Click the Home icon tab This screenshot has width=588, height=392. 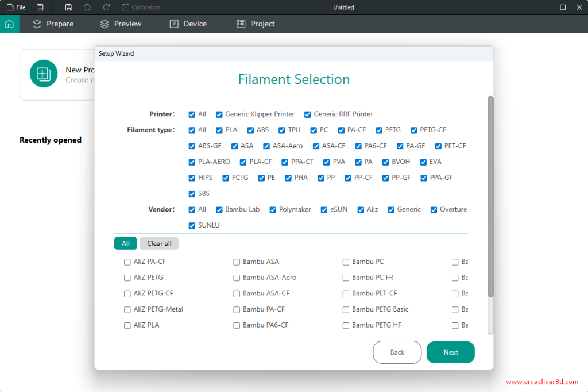pyautogui.click(x=9, y=24)
